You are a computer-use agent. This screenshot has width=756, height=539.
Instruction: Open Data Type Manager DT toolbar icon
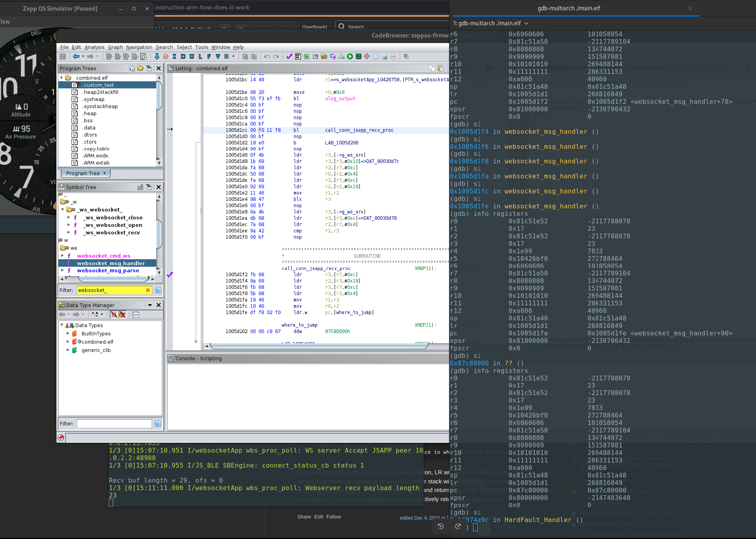click(x=324, y=56)
